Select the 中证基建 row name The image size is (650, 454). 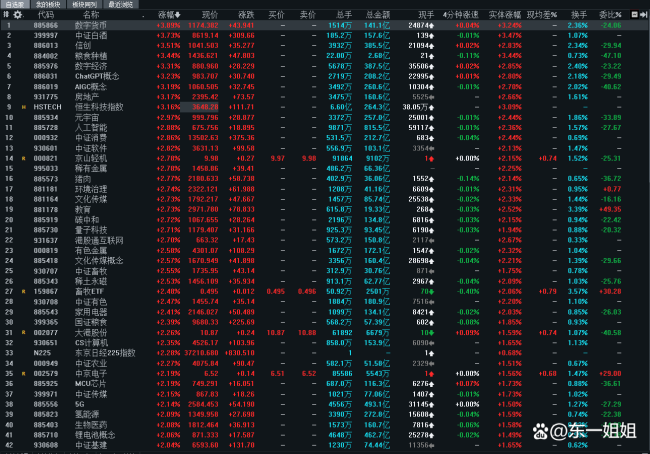pyautogui.click(x=91, y=445)
